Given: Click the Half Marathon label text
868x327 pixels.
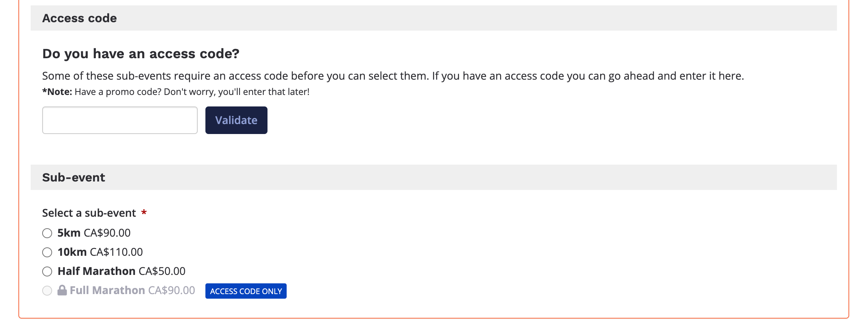Looking at the screenshot, I should click(x=96, y=271).
